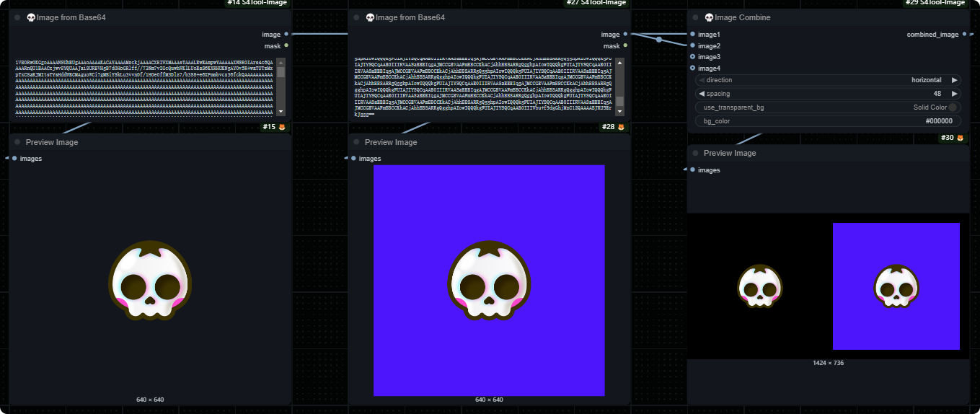This screenshot has height=414, width=980.
Task: Click the skull icon on Image Combine node
Action: click(x=708, y=17)
